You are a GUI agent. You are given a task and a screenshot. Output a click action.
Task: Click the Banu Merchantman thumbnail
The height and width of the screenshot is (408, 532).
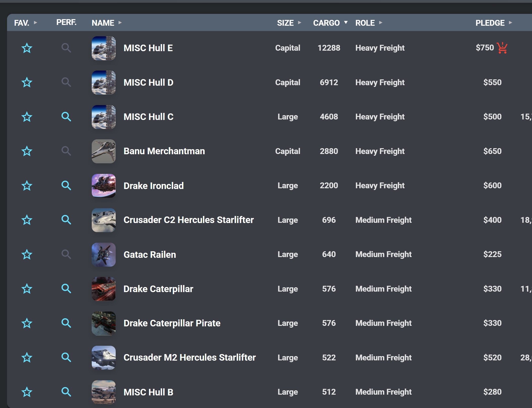click(104, 151)
